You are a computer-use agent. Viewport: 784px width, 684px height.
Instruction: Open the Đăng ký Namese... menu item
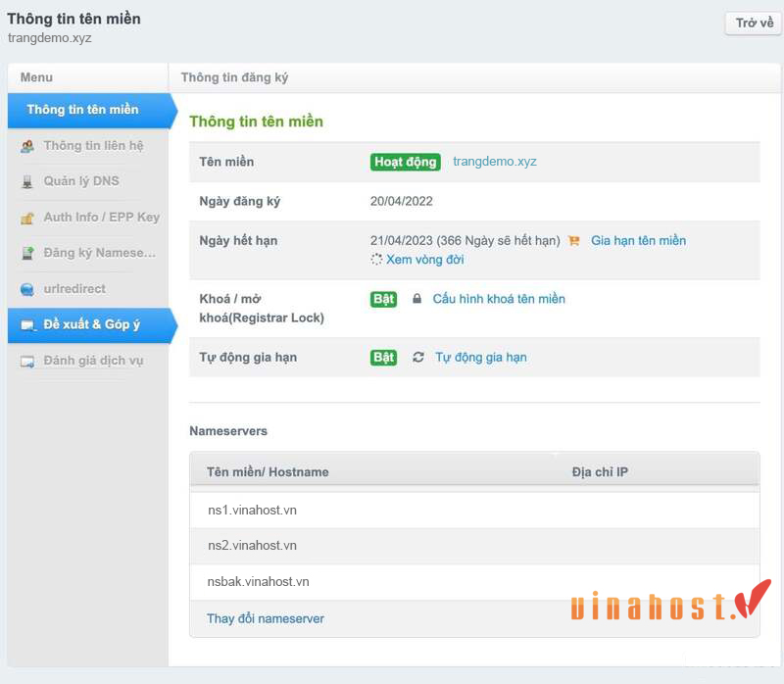click(100, 253)
